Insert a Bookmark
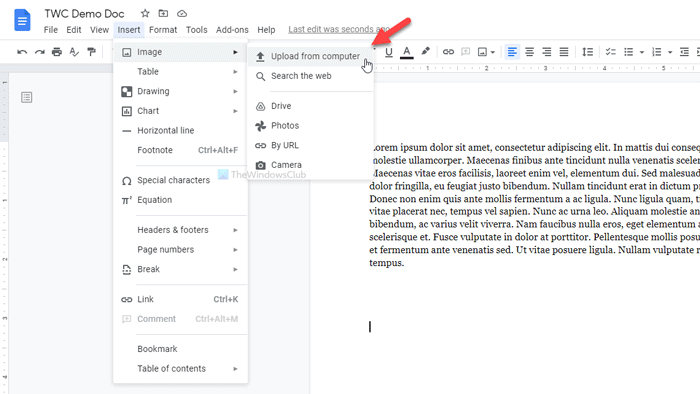 (x=180, y=349)
